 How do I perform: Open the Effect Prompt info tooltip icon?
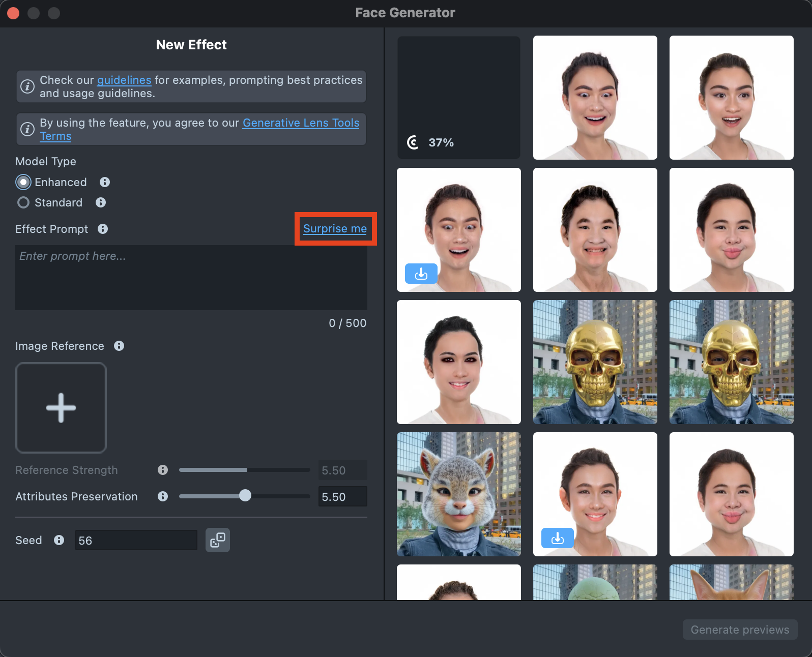(x=103, y=229)
